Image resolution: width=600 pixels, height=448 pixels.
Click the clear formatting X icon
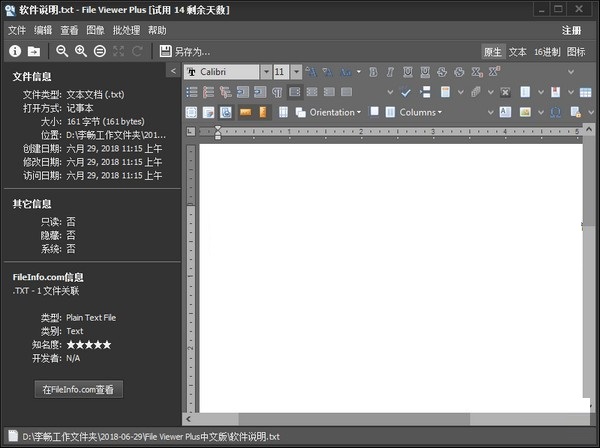505,92
